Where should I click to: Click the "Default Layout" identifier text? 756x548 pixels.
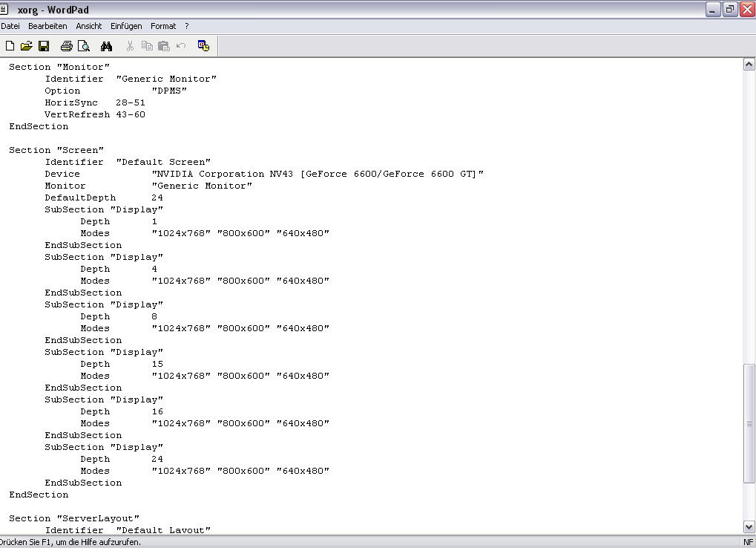tap(163, 530)
